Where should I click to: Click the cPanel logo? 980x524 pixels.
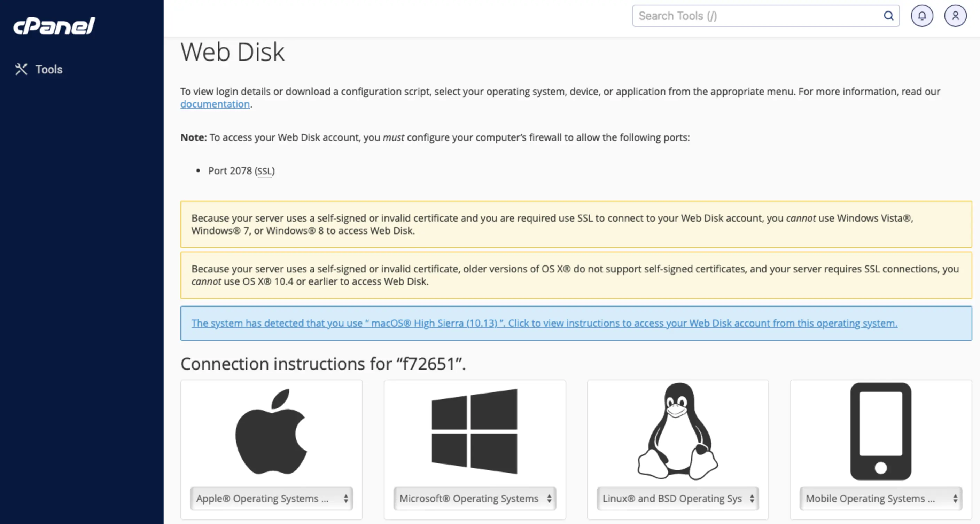(x=54, y=26)
